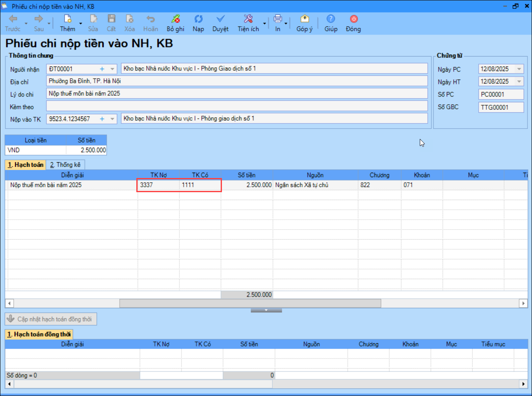Restore down the window via title bar button
Viewport: 532px width, 396px height.
515,6
